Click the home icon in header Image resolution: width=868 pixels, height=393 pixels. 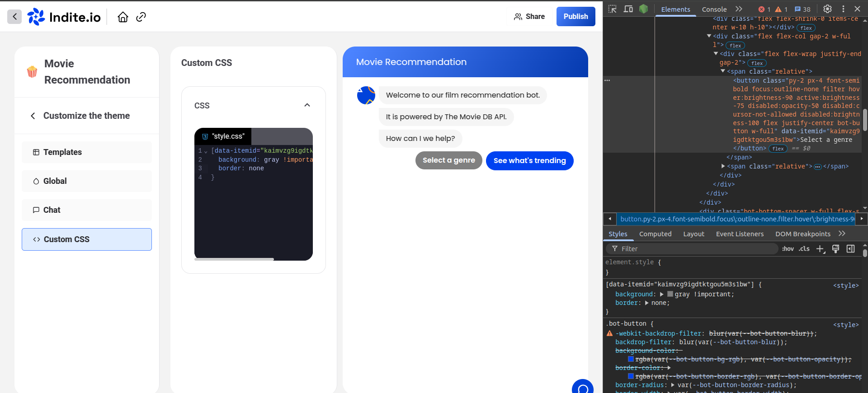tap(123, 17)
